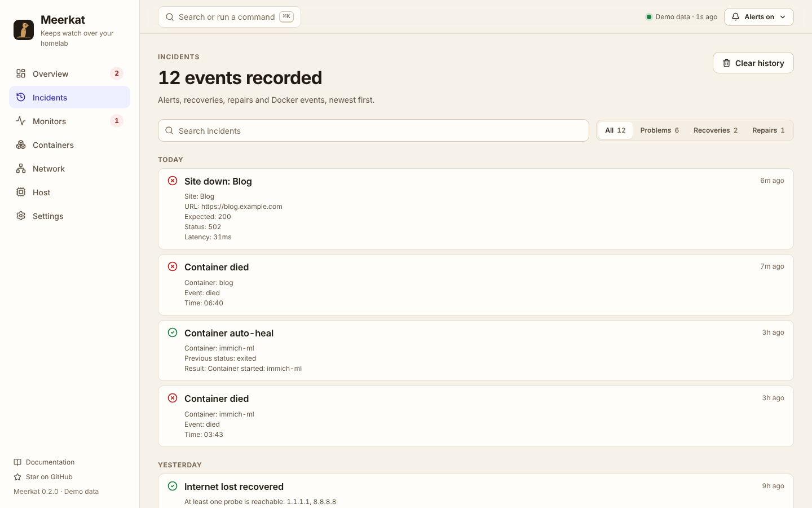Click the magnifier icon in Search incidents
This screenshot has height=508, width=812.
point(169,130)
